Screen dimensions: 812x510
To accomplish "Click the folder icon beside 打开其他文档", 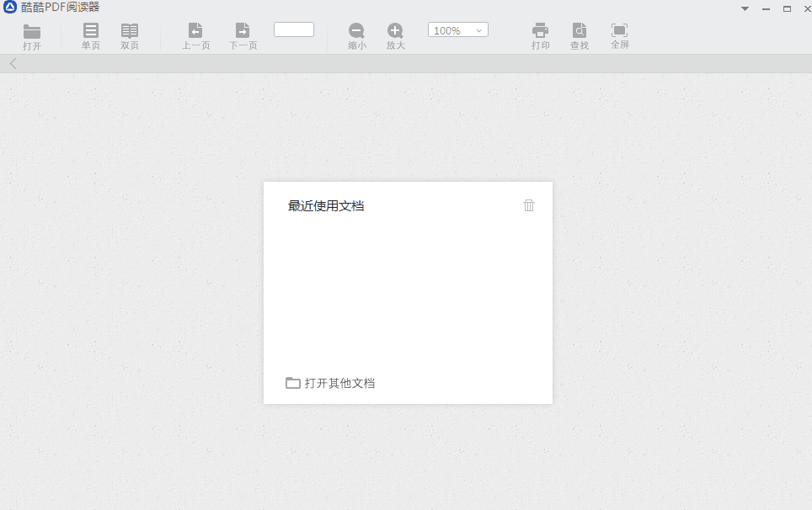I will [292, 383].
